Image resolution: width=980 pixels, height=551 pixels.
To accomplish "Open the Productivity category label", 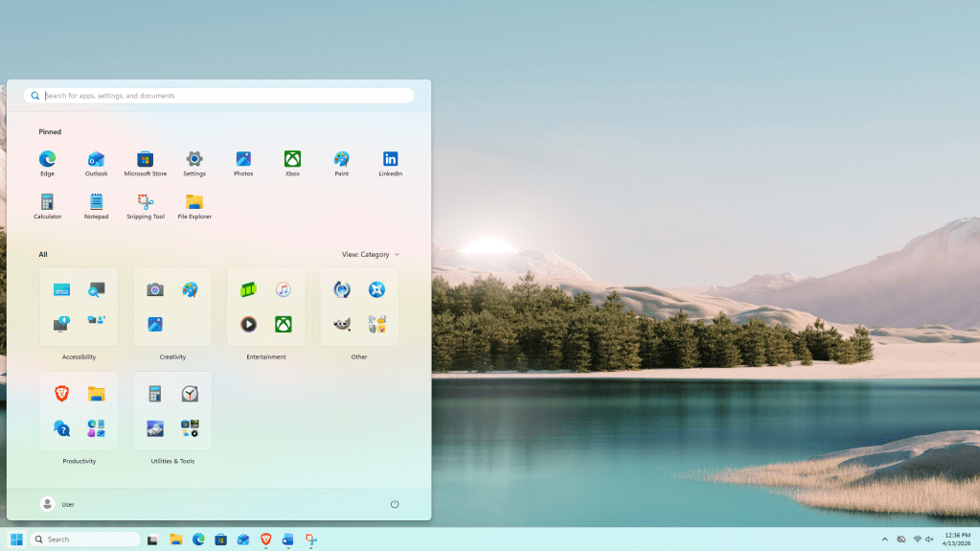I will 79,462.
